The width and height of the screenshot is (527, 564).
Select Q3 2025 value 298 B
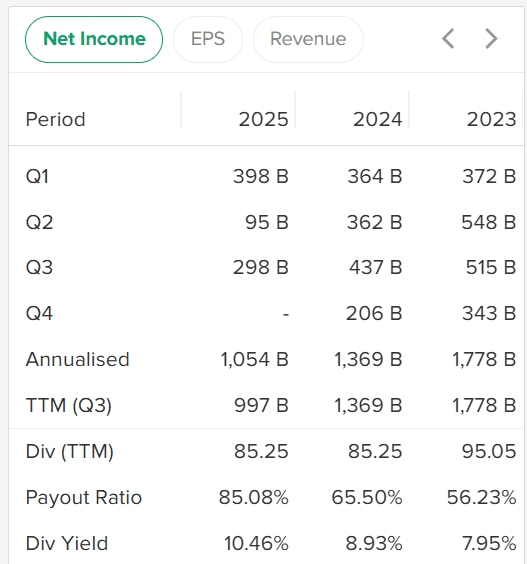(x=261, y=268)
